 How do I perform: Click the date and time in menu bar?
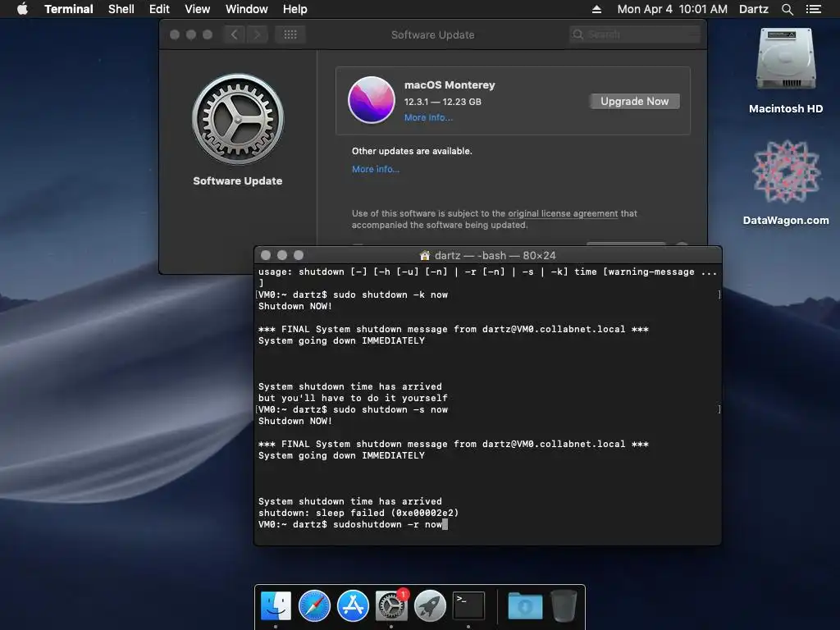click(x=673, y=9)
